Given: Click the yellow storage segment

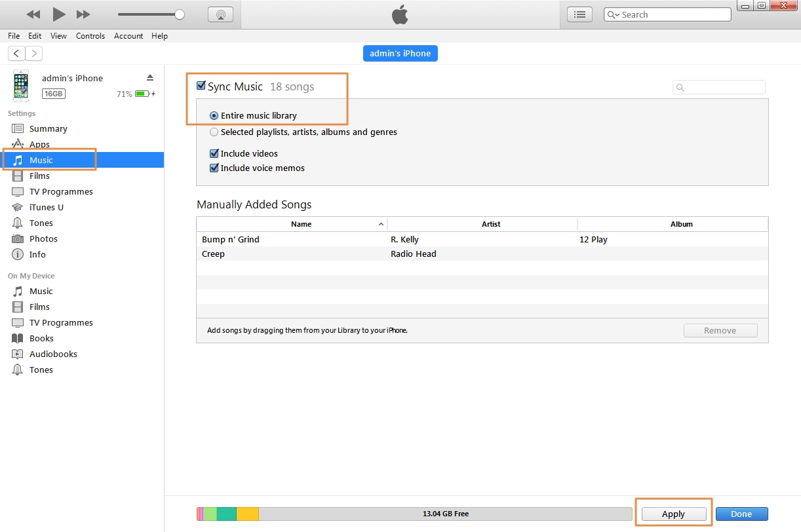Looking at the screenshot, I should click(x=248, y=514).
